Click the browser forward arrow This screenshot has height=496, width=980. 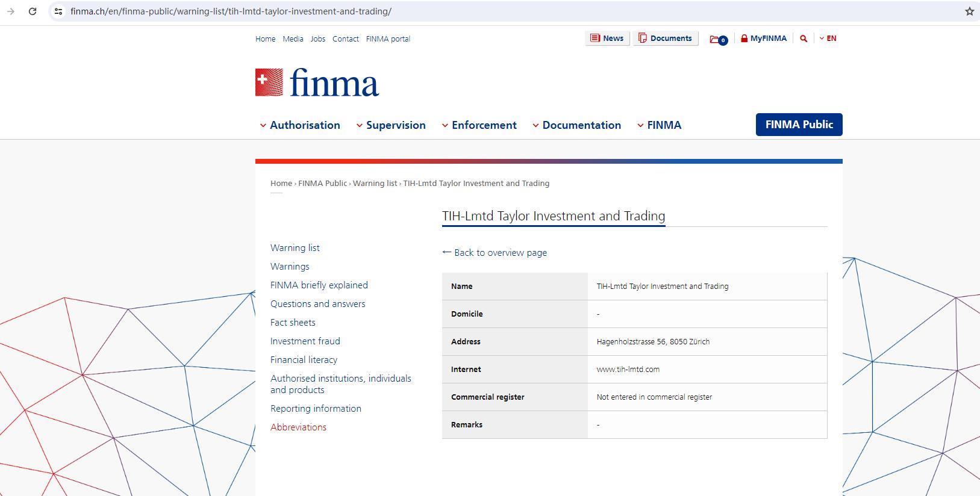11,11
